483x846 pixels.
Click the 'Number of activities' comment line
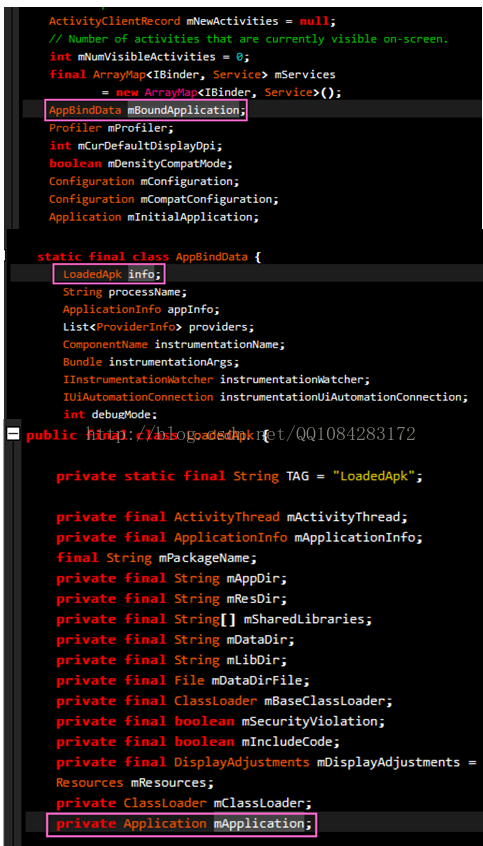point(249,39)
